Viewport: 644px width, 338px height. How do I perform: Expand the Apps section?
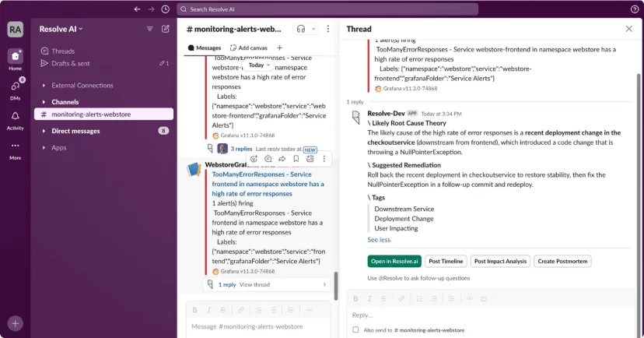[x=44, y=148]
